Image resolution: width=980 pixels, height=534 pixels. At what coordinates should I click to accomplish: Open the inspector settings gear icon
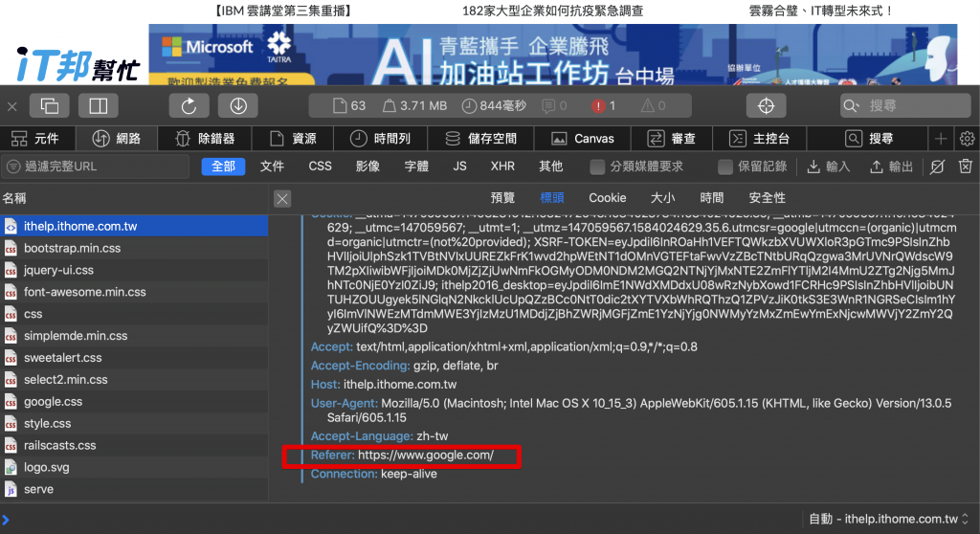(967, 139)
